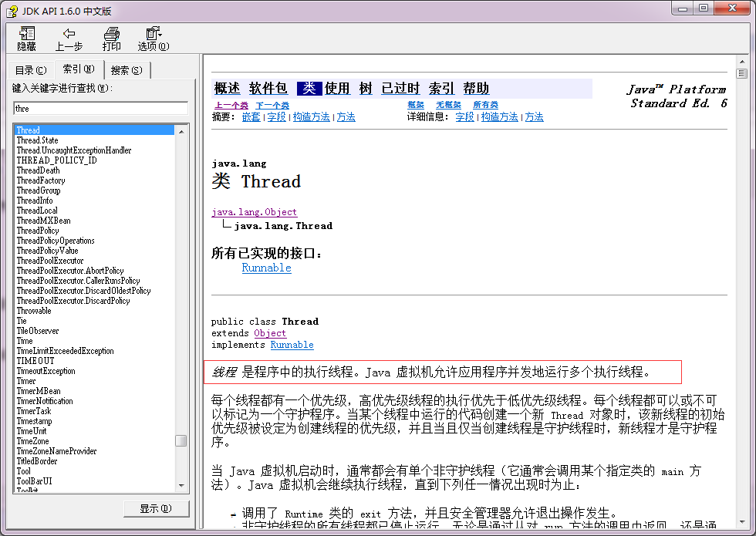This screenshot has height=536, width=756.
Task: Select ThreadPolicy in the index list
Action: coord(38,231)
